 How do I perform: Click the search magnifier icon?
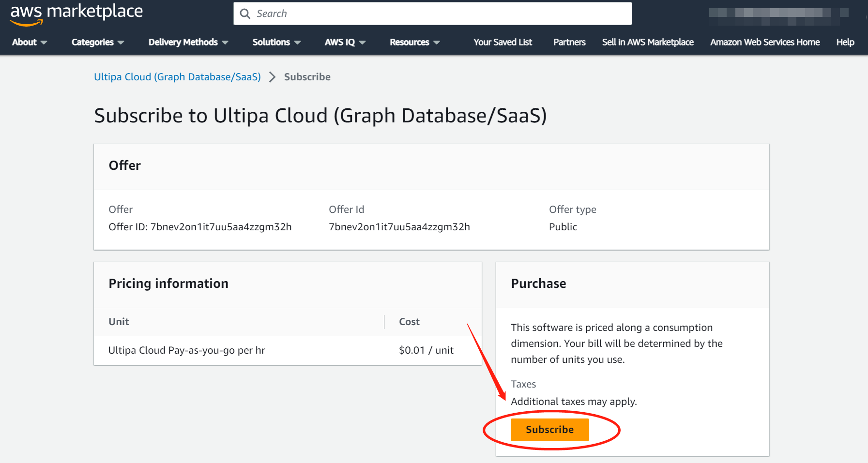point(245,14)
